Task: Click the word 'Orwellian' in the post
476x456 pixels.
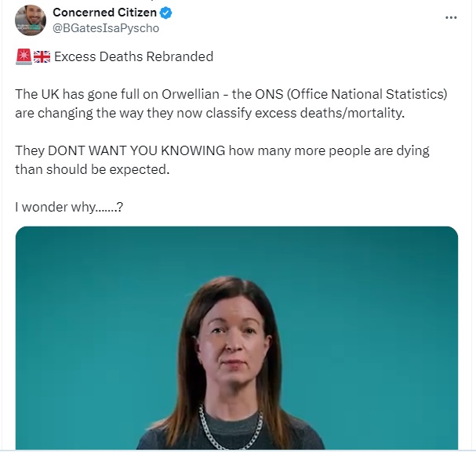Action: click(x=191, y=94)
